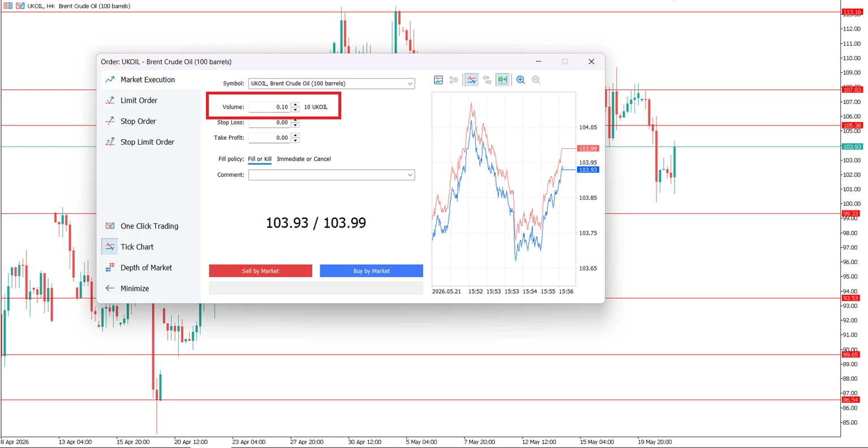Decrease Volume with the down arrow
Image resolution: width=868 pixels, height=448 pixels.
click(x=295, y=109)
